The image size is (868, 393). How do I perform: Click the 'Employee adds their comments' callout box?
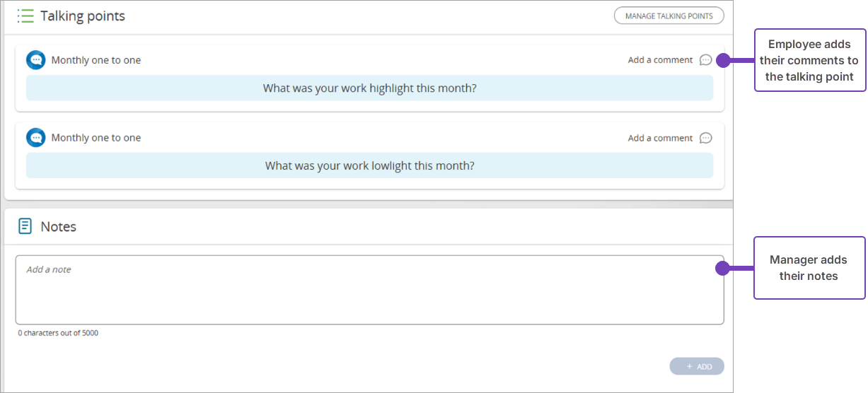pyautogui.click(x=809, y=60)
